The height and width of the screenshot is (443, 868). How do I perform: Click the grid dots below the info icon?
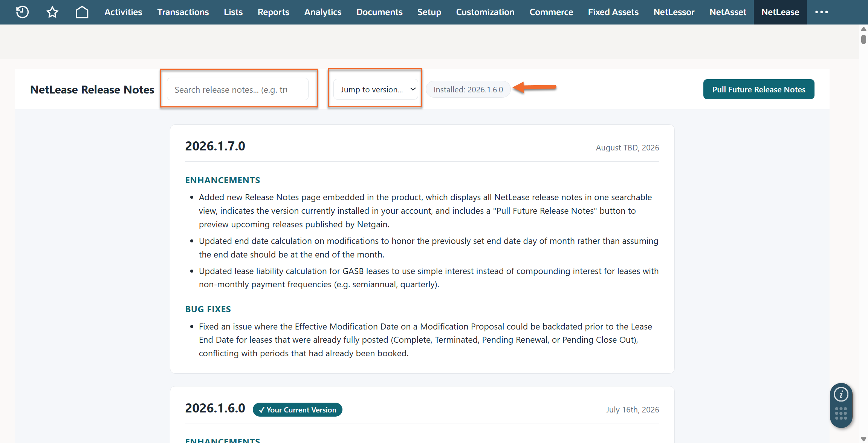pos(841,413)
